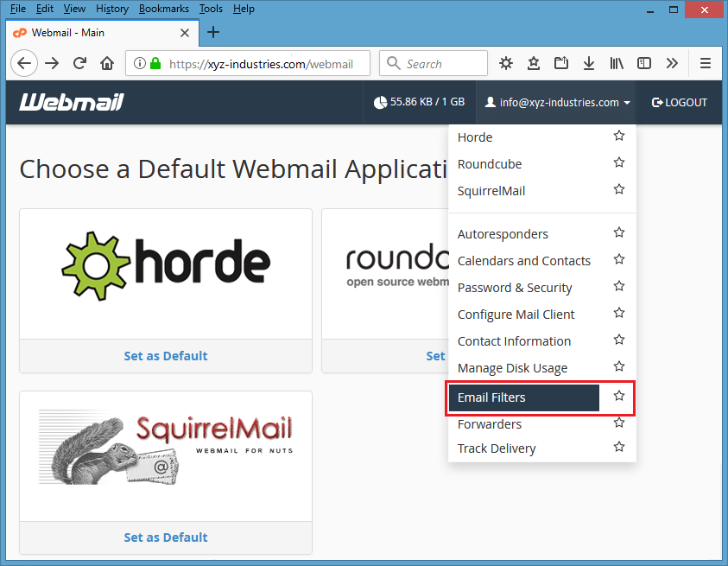Star the Email Filters entry
Image resolution: width=728 pixels, height=566 pixels.
(619, 396)
